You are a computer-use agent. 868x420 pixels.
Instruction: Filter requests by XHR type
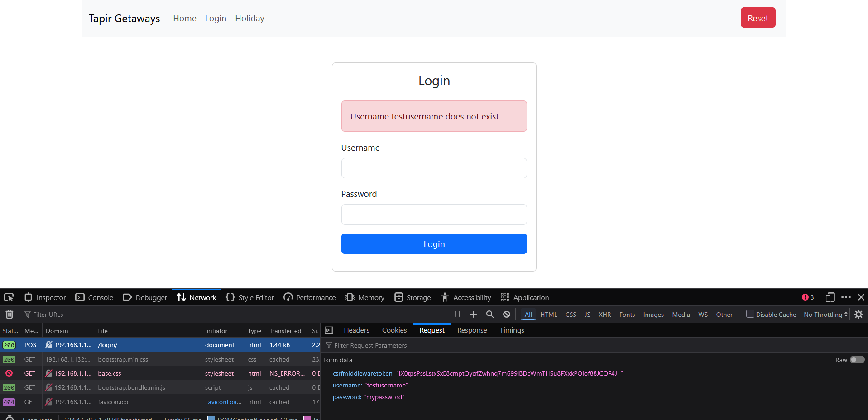click(604, 315)
